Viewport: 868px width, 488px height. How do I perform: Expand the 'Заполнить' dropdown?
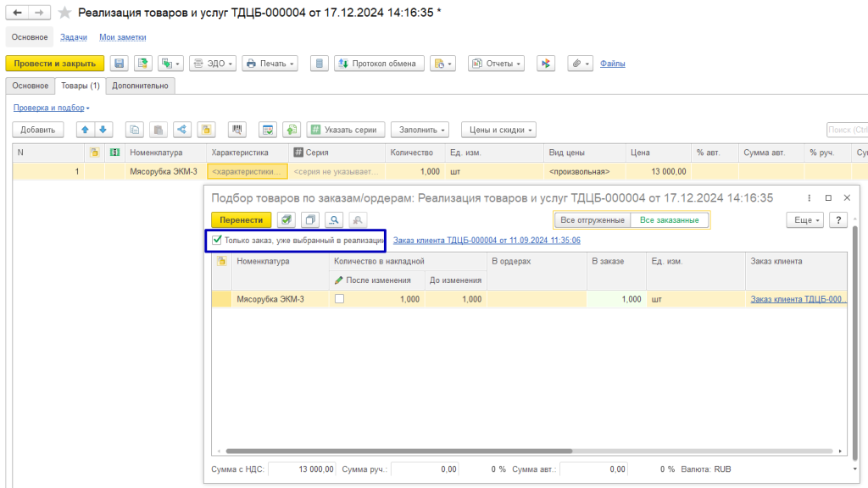tap(423, 130)
